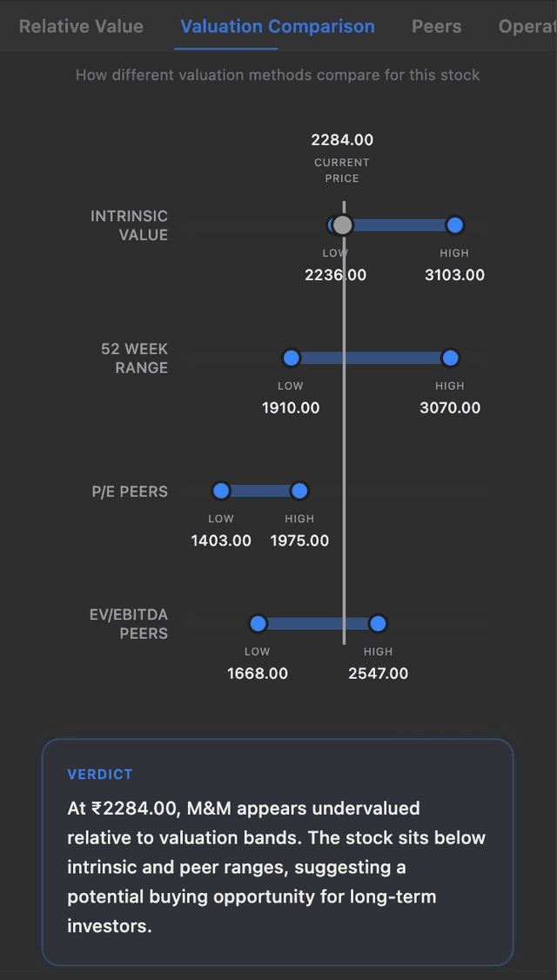Viewport: 557px width, 980px height.
Task: Open the Relative Value tab
Action: 81,26
